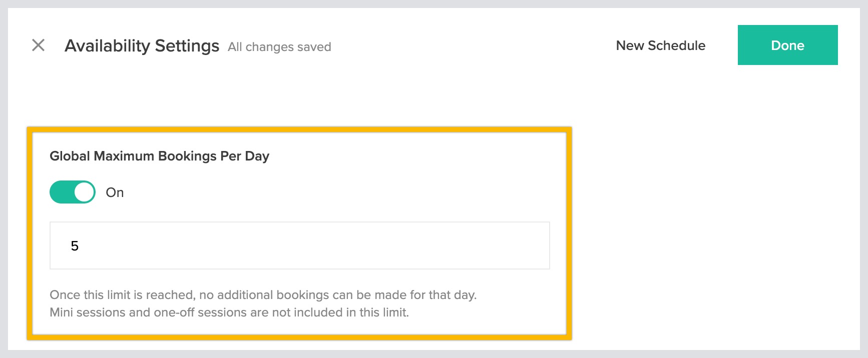Dismiss Availability Settings via the X
The height and width of the screenshot is (358, 868).
pyautogui.click(x=38, y=45)
